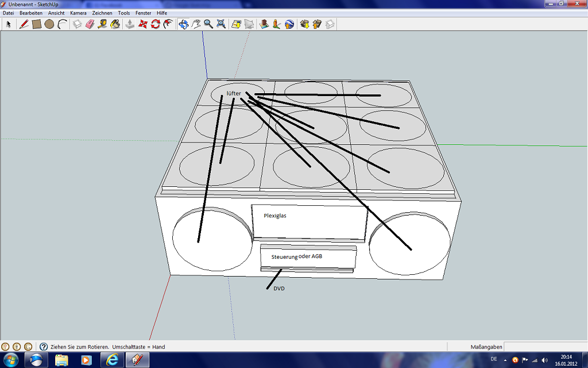This screenshot has width=588, height=368.
Task: Click the Windows Start button
Action: point(10,359)
